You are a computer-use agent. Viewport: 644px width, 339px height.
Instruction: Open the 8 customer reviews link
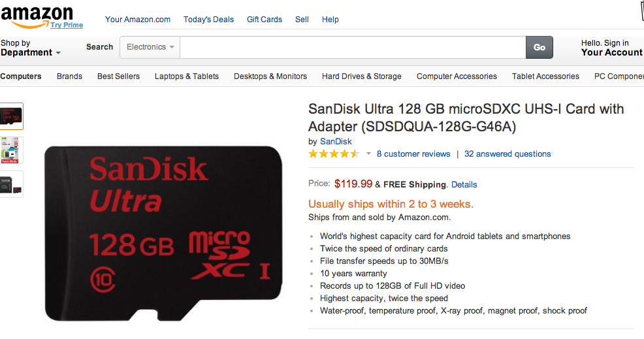coord(413,154)
